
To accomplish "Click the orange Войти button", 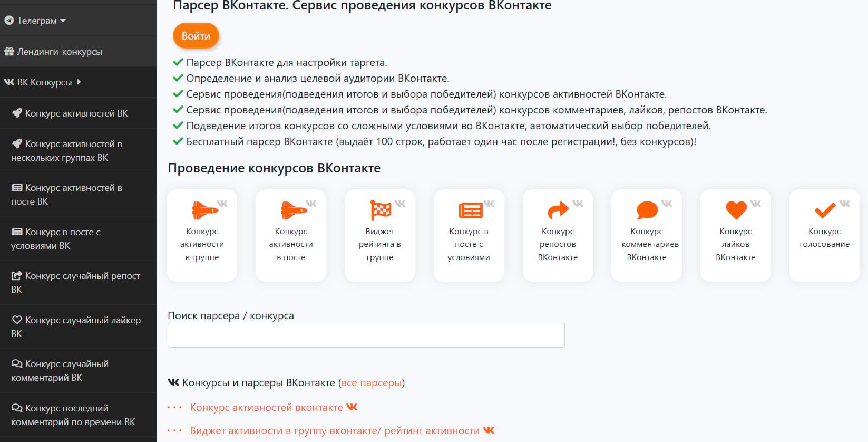I will [x=196, y=36].
